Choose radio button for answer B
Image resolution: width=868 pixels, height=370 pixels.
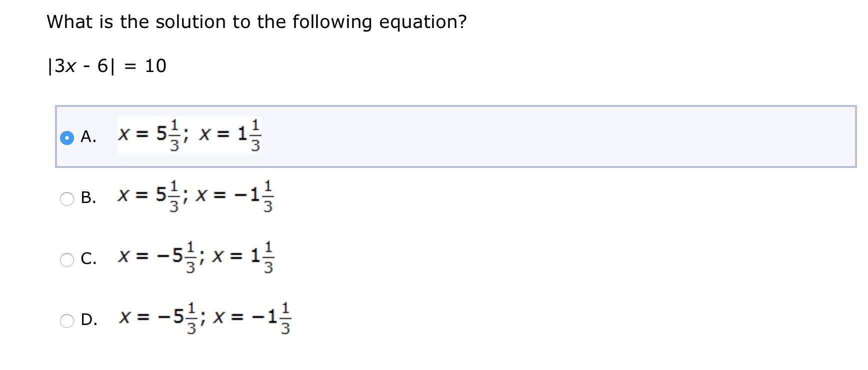click(66, 198)
